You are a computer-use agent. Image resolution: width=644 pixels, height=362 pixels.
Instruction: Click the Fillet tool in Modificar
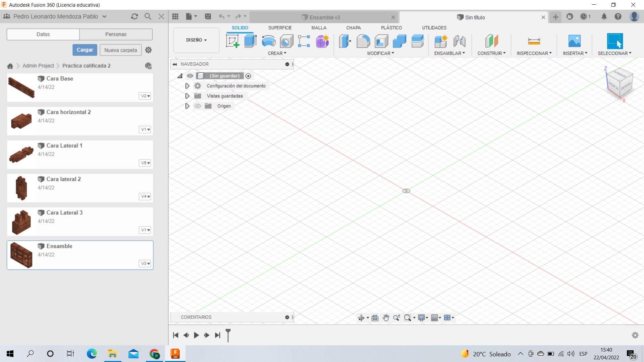click(363, 41)
